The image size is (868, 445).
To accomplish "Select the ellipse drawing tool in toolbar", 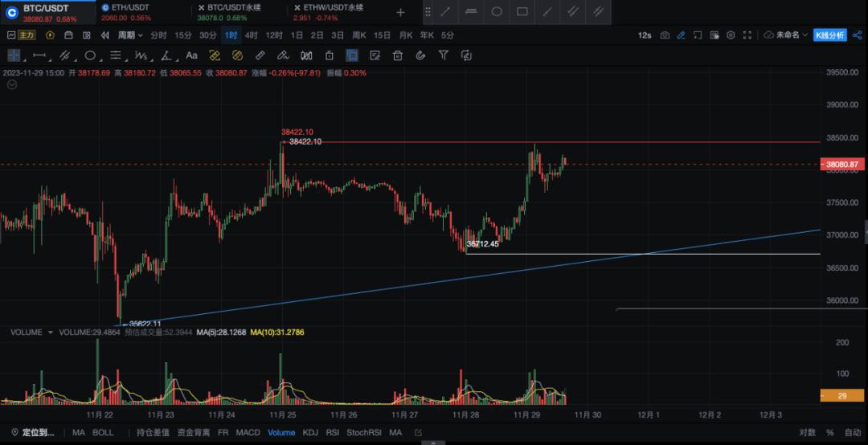I will (x=90, y=55).
